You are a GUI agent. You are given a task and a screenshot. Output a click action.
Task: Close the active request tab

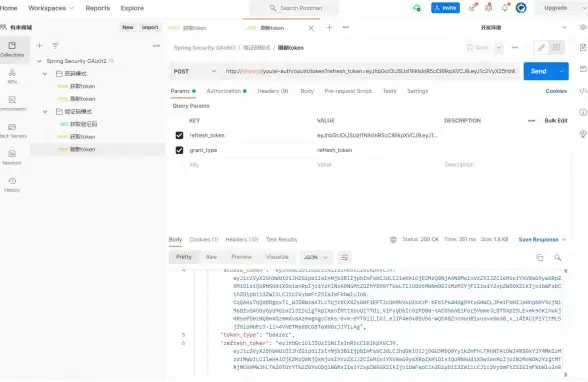tap(311, 28)
